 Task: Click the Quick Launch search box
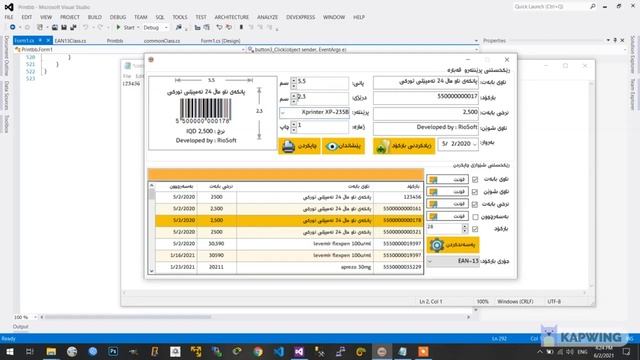point(550,7)
